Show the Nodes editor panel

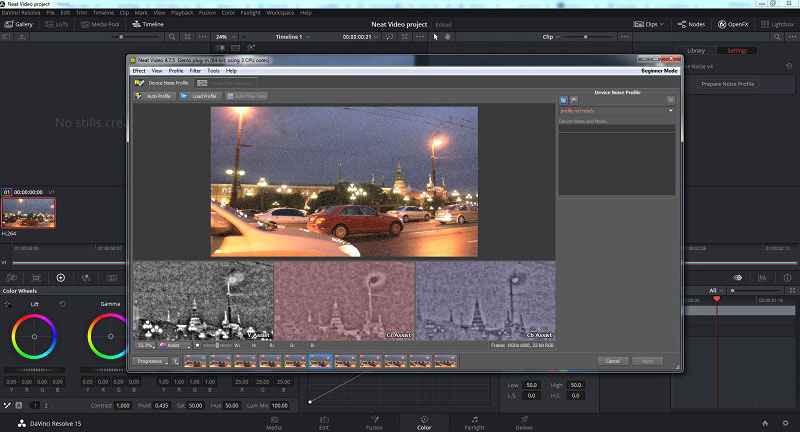pos(691,24)
